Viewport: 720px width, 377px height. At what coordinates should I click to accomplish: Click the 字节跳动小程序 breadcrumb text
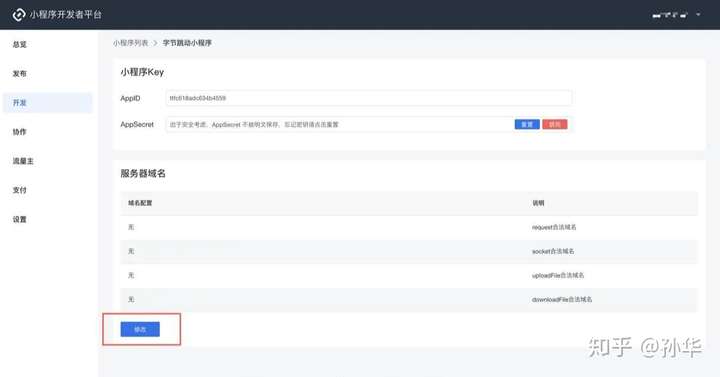point(187,43)
